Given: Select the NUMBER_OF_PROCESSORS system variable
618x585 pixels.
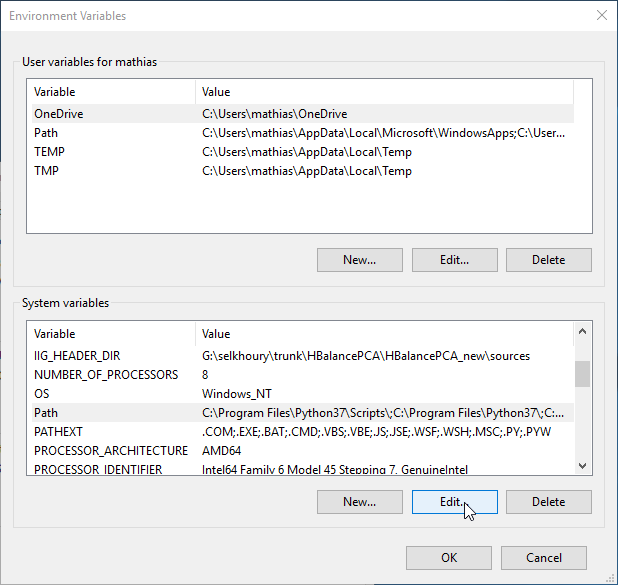Looking at the screenshot, I should tap(303, 375).
